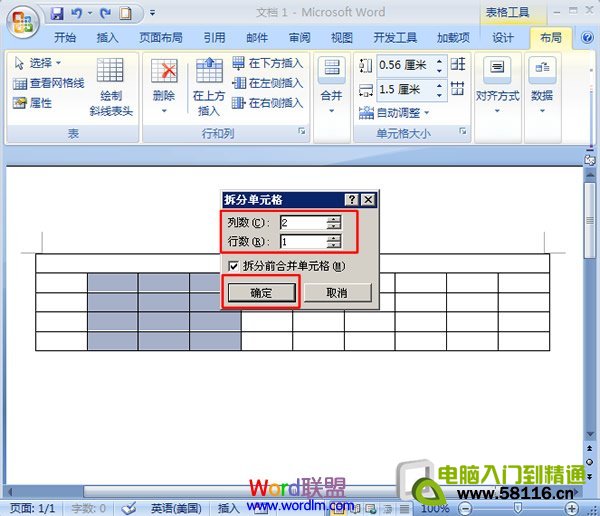This screenshot has height=516, width=600.
Task: Click the OK button in split cells dialog
Action: tap(259, 293)
